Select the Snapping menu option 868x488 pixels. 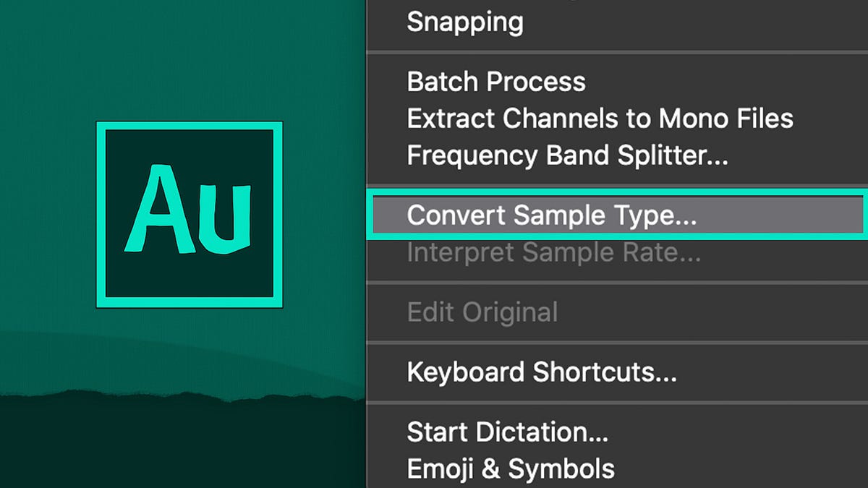[x=464, y=22]
